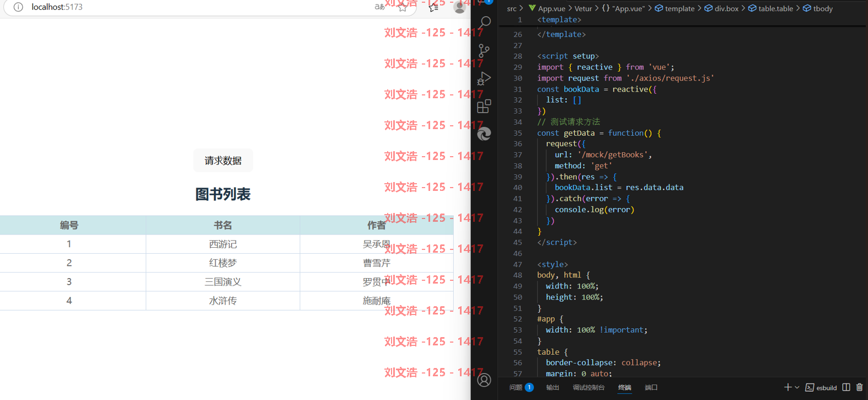Click 水浒传 table cell
Screen dimensions: 868x400
(223, 301)
